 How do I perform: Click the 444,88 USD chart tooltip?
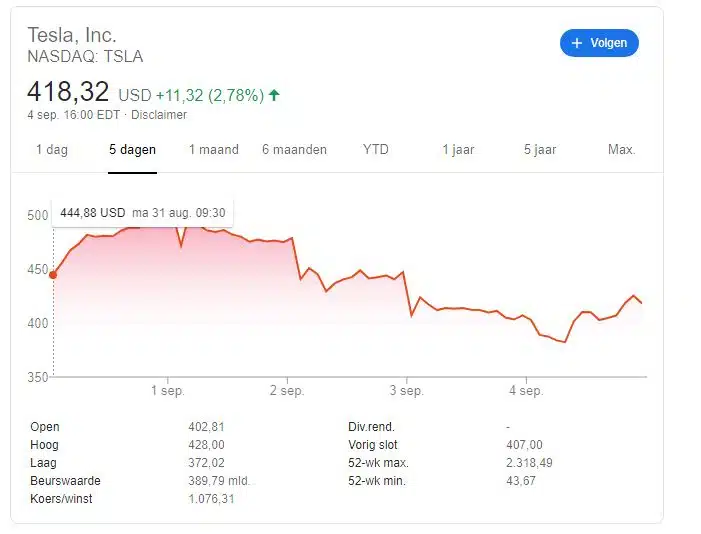(x=142, y=213)
